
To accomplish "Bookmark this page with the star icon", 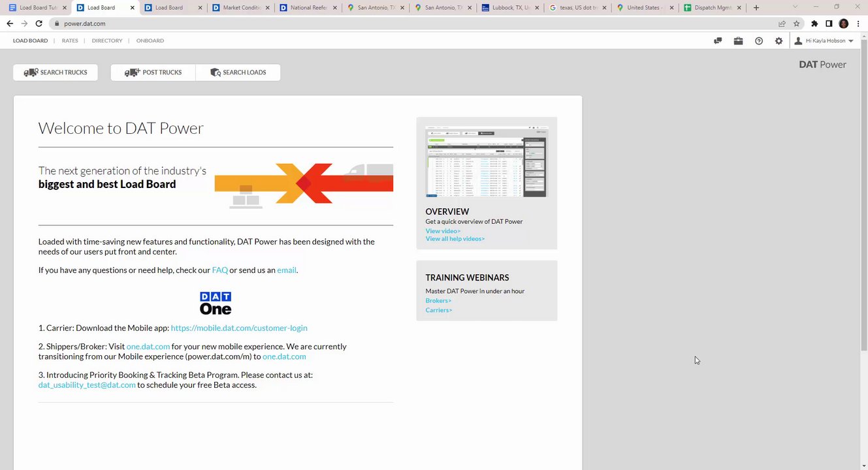I will tap(796, 23).
